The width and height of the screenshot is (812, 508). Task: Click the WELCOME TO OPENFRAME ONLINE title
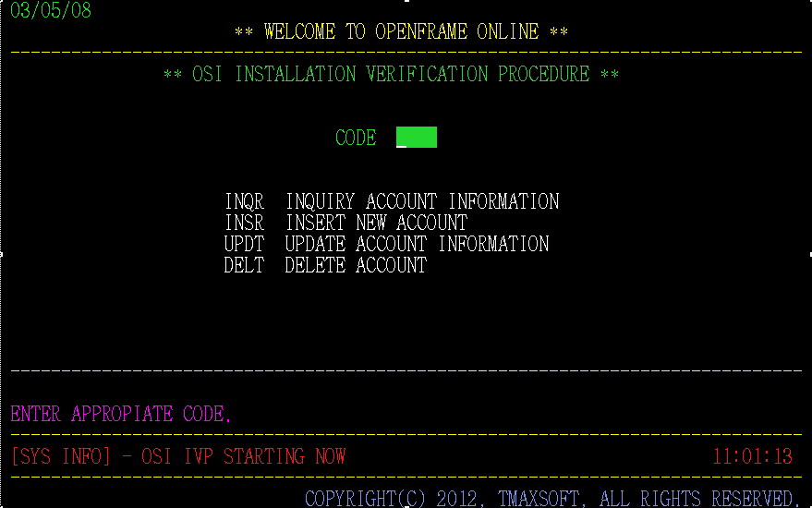pos(401,31)
